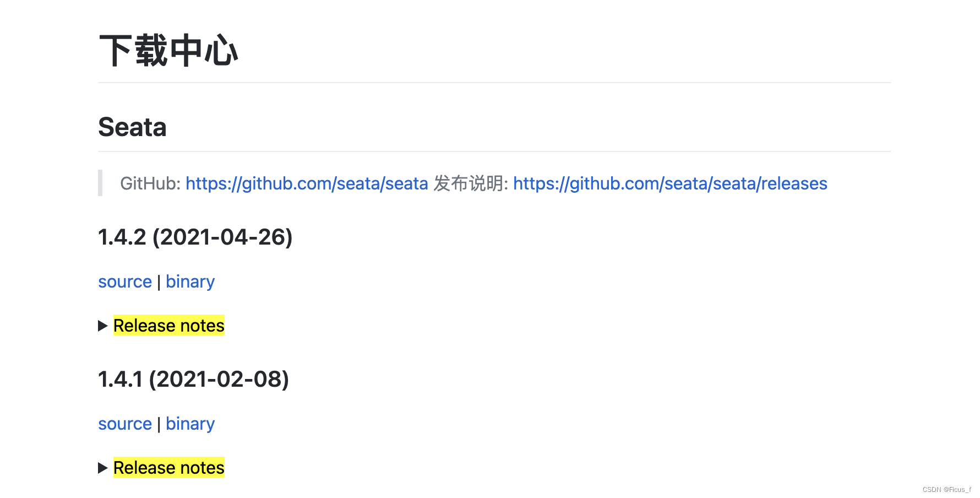This screenshot has height=498, width=980.
Task: Download the source for version 1.4.2
Action: pos(125,282)
